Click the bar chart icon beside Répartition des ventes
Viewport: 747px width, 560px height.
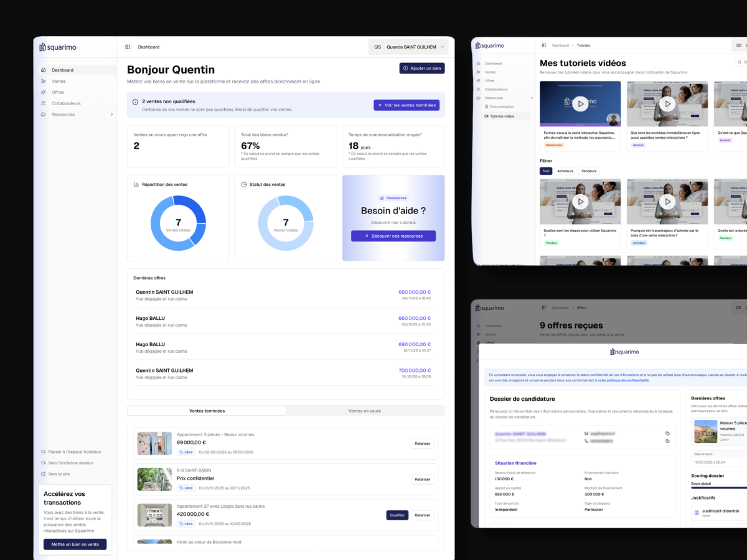coord(136,185)
